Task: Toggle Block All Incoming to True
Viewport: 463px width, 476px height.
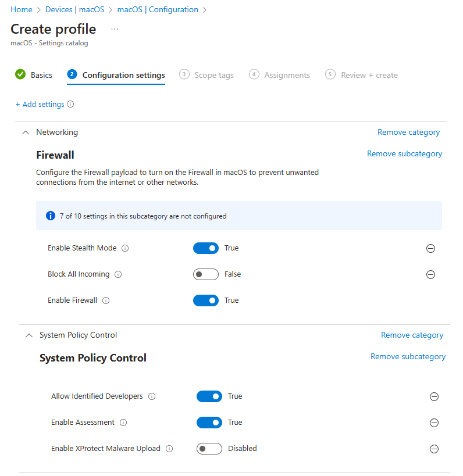Action: 206,274
